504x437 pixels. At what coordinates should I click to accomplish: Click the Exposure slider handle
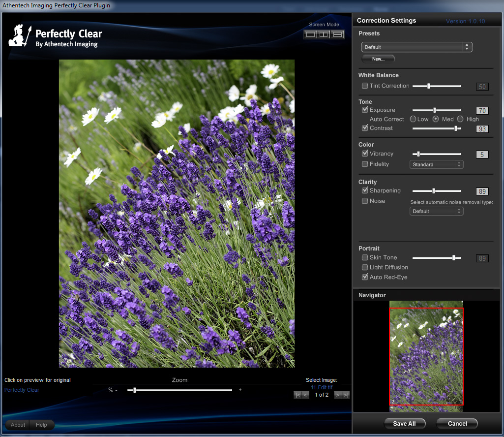click(x=434, y=110)
